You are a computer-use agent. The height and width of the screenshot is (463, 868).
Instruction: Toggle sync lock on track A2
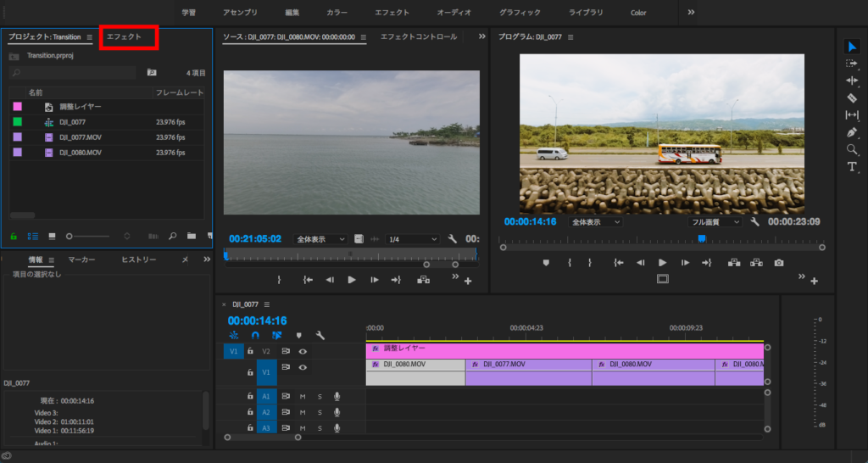286,413
